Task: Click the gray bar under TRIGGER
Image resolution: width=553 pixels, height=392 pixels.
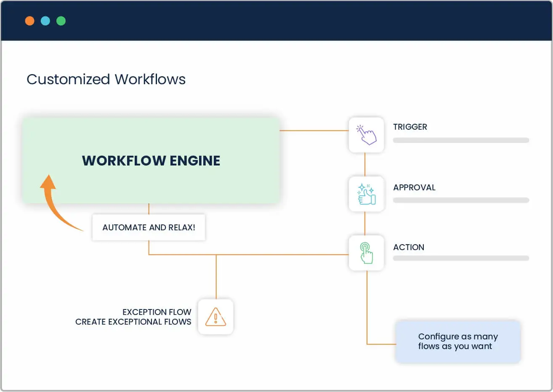Action: point(461,140)
